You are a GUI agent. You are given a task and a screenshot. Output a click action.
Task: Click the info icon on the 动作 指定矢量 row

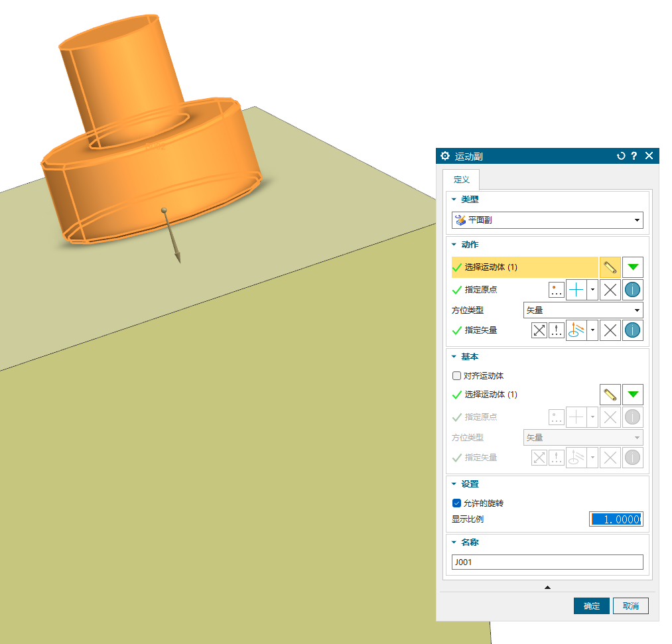633,330
